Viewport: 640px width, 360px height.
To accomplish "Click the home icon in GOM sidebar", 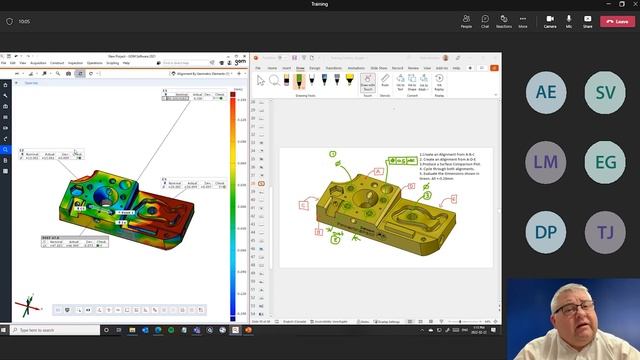I will pos(5,85).
